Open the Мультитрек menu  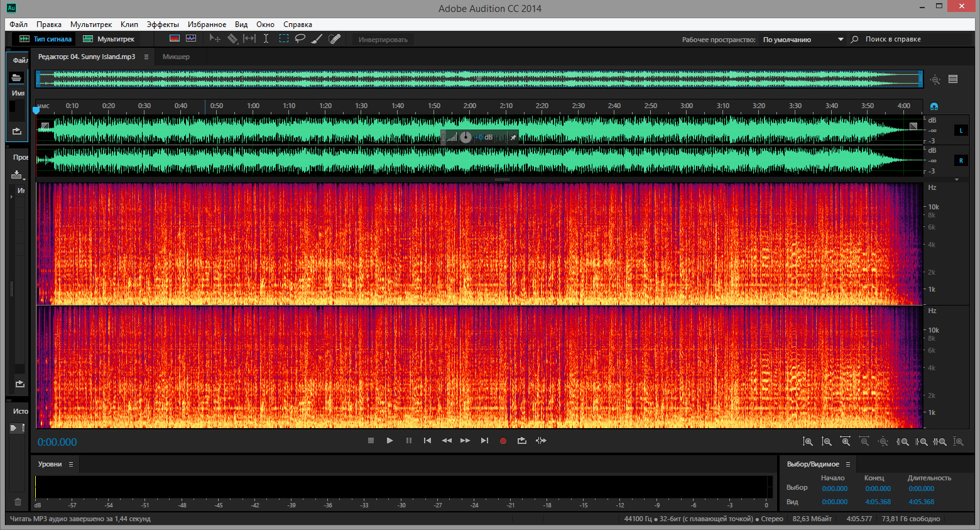pos(91,25)
